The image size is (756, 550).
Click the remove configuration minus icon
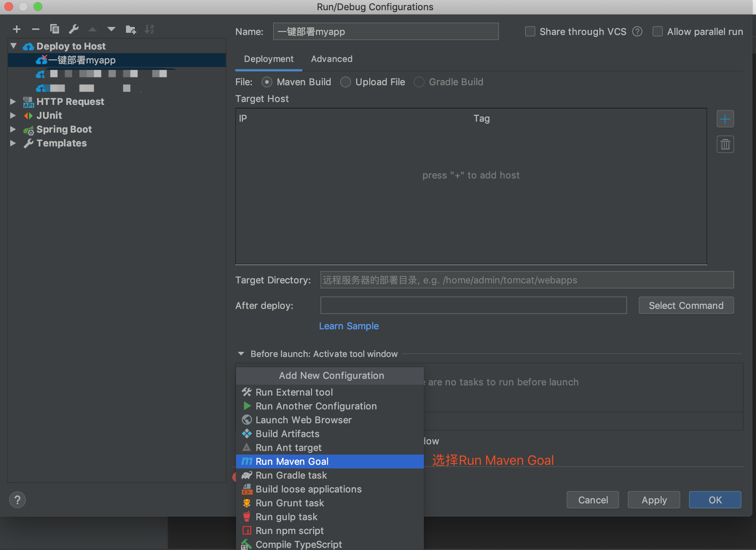[x=35, y=29]
